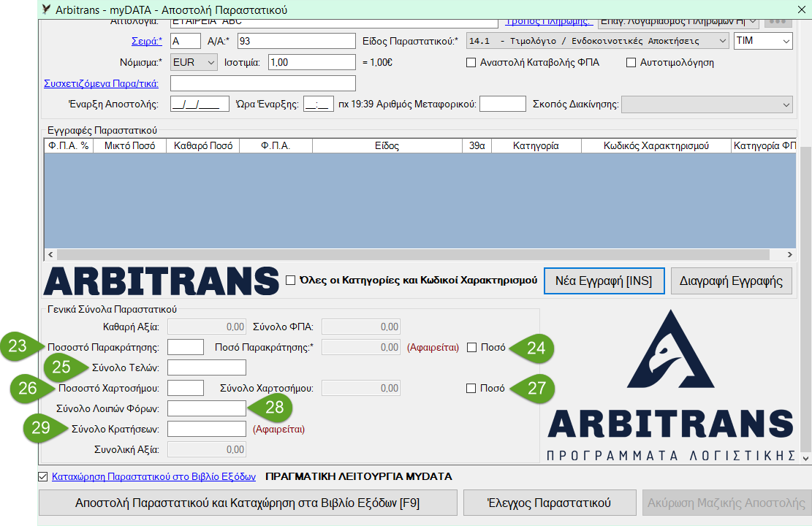Click the 39α column header
The width and height of the screenshot is (812, 526).
477,146
